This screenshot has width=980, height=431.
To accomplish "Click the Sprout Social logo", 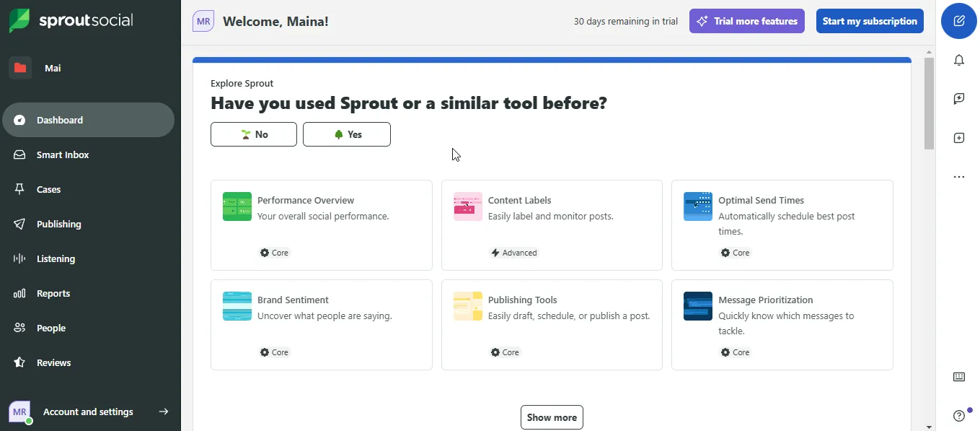I will pos(71,20).
